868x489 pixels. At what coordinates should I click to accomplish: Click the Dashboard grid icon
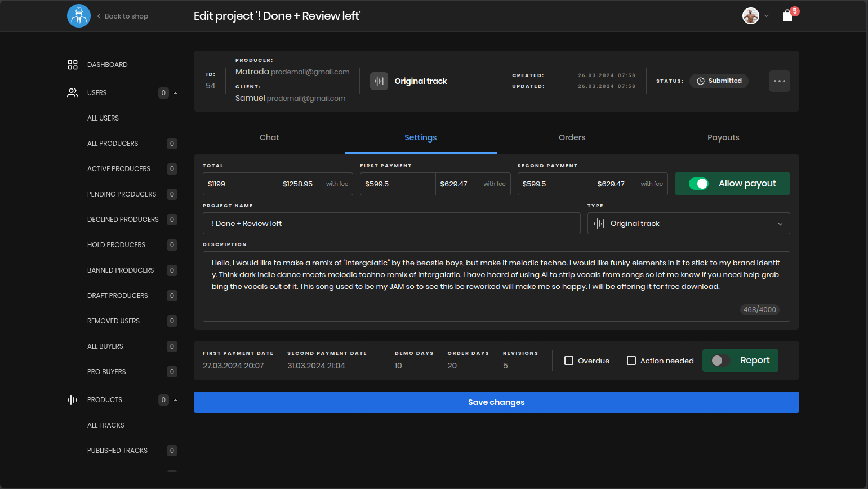tap(73, 65)
